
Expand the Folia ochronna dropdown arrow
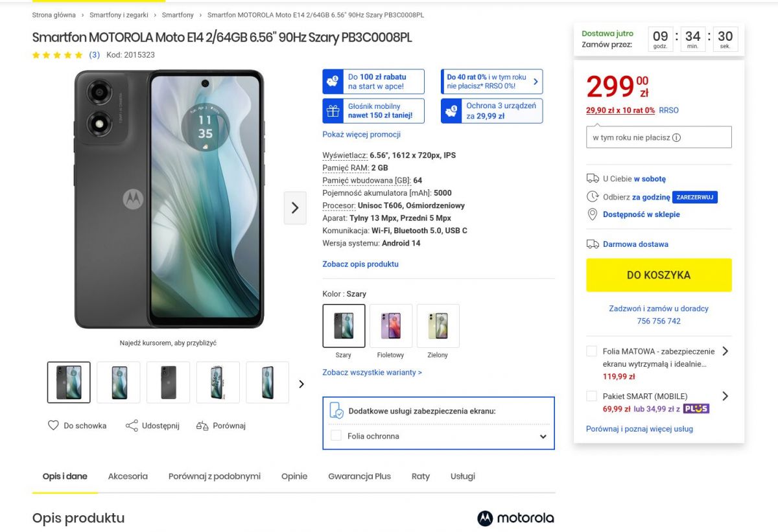[543, 437]
